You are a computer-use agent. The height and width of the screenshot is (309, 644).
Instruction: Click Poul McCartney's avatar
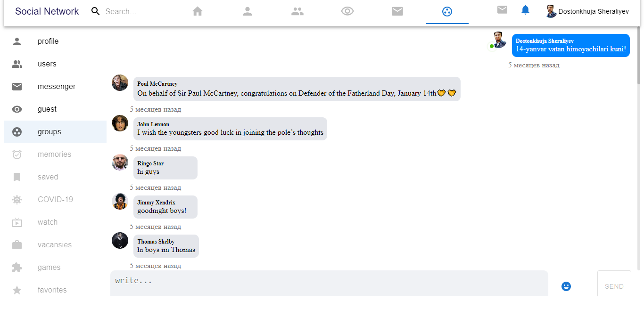click(x=120, y=82)
